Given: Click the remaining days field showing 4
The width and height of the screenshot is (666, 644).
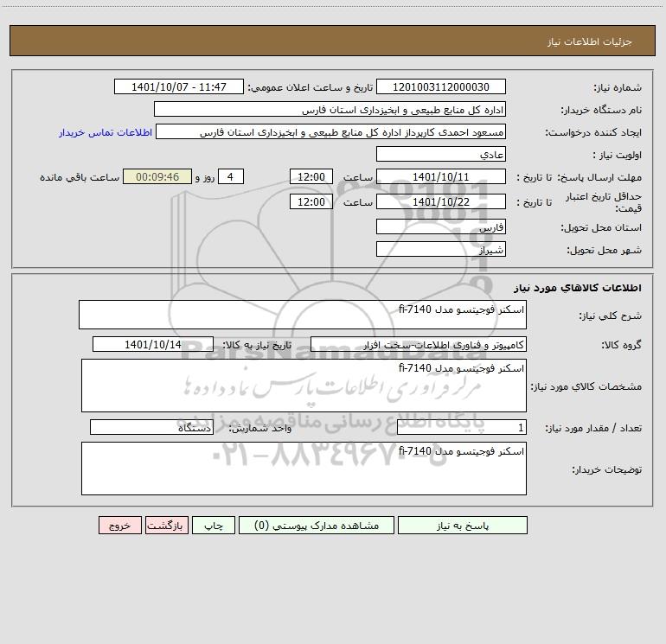Looking at the screenshot, I should 231,177.
